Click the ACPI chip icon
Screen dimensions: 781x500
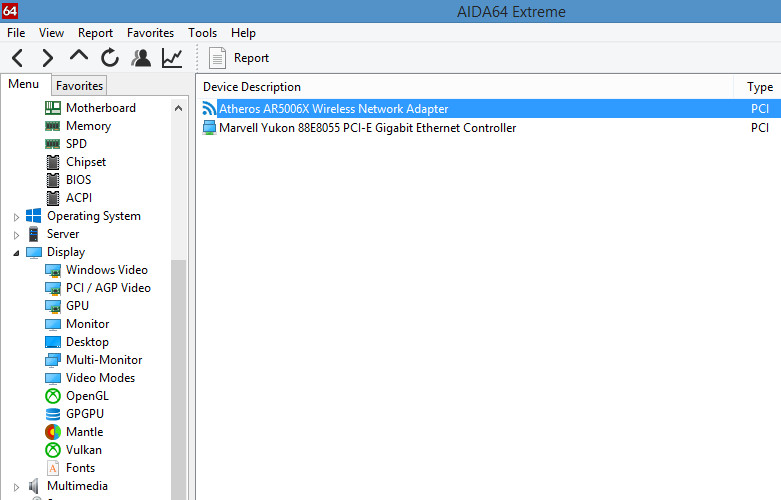tap(53, 198)
